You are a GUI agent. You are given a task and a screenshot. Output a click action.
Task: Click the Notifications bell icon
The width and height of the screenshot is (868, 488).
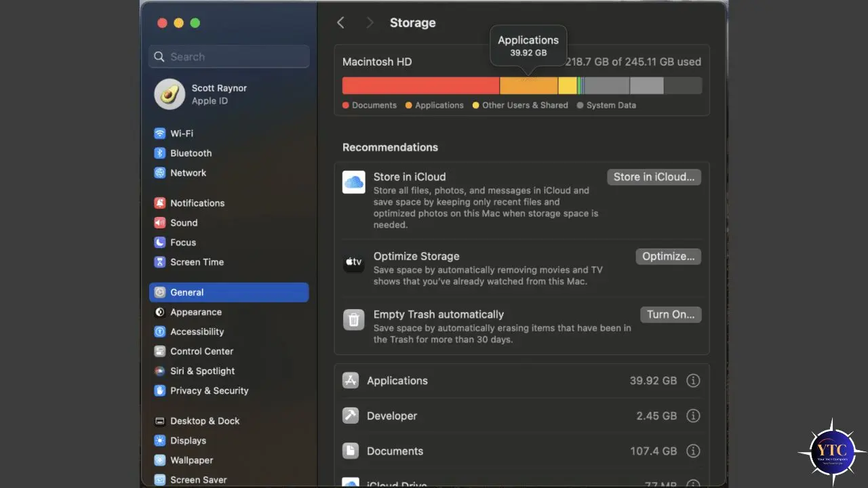click(x=159, y=203)
